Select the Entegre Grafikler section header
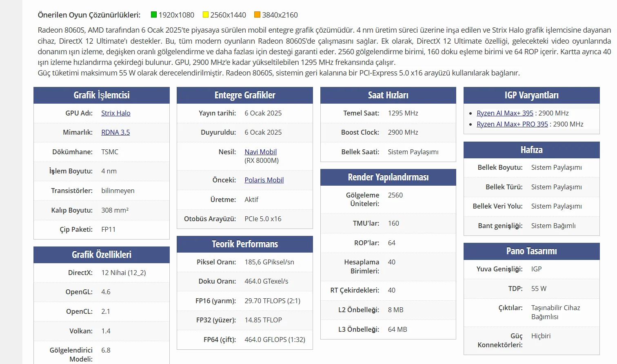The image size is (617, 364). click(x=245, y=95)
